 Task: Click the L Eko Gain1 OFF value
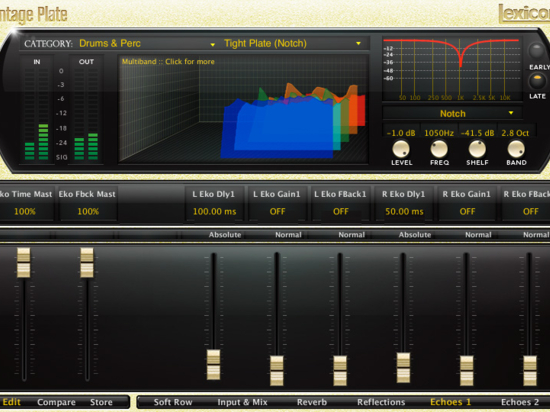point(277,211)
